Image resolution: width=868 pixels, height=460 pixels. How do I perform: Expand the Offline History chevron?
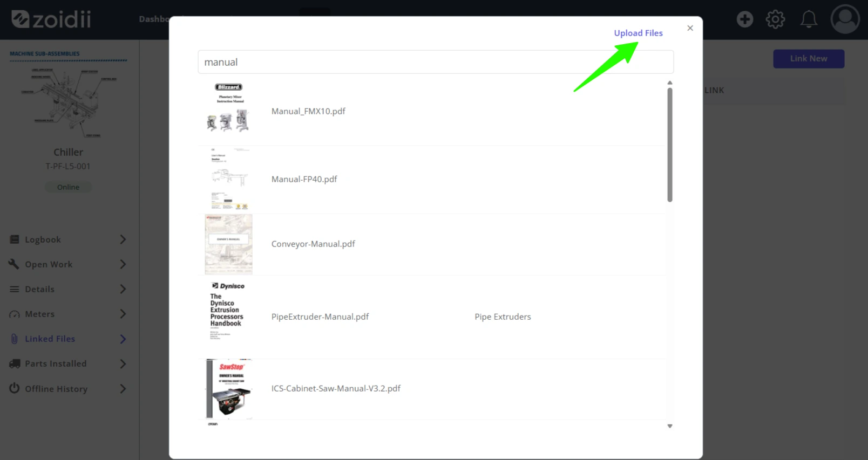click(123, 389)
